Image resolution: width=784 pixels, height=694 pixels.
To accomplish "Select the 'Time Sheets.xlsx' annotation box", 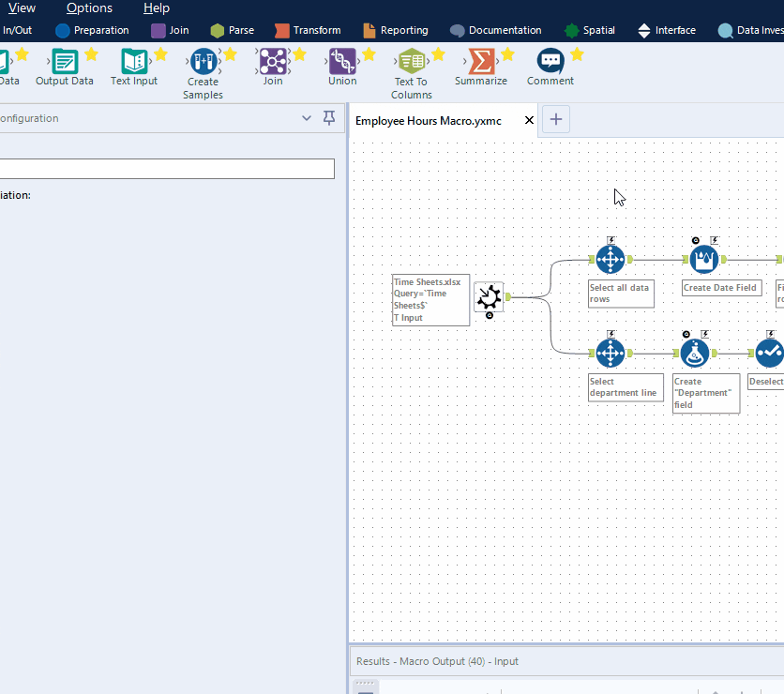I will tap(431, 300).
